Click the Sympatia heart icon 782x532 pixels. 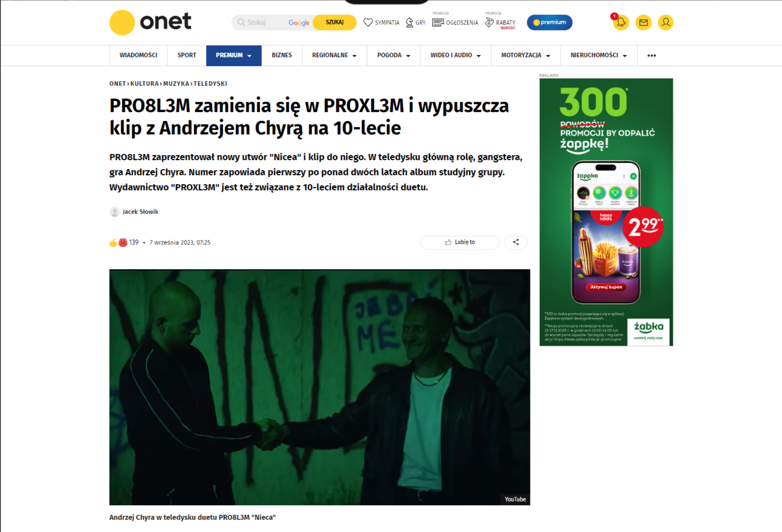[x=368, y=22]
